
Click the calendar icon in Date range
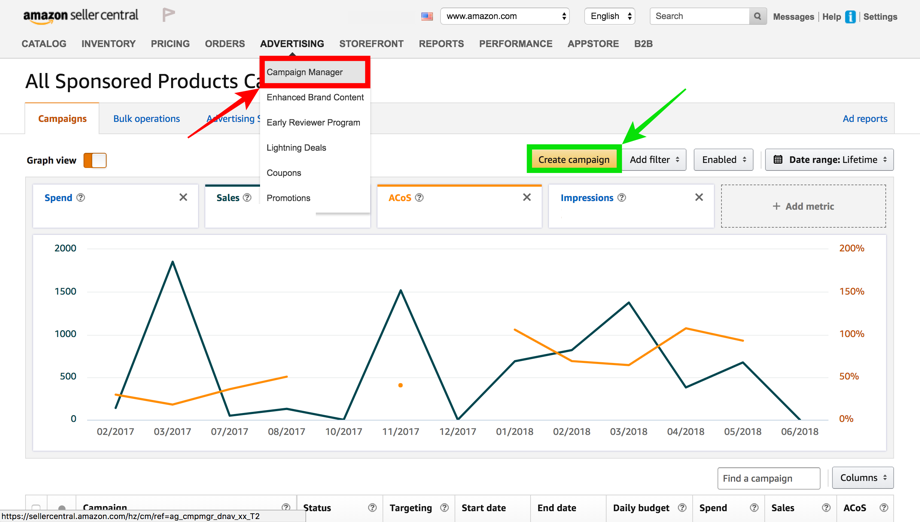[778, 160]
